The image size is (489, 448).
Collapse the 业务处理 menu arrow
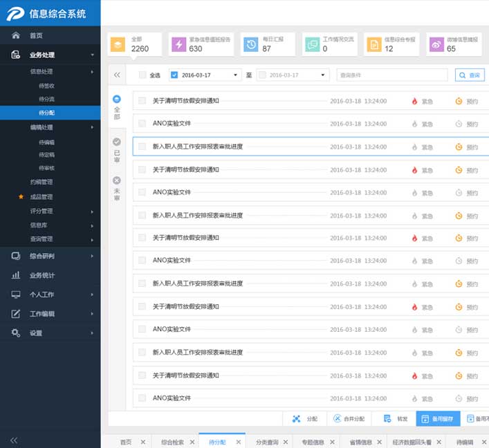point(92,55)
